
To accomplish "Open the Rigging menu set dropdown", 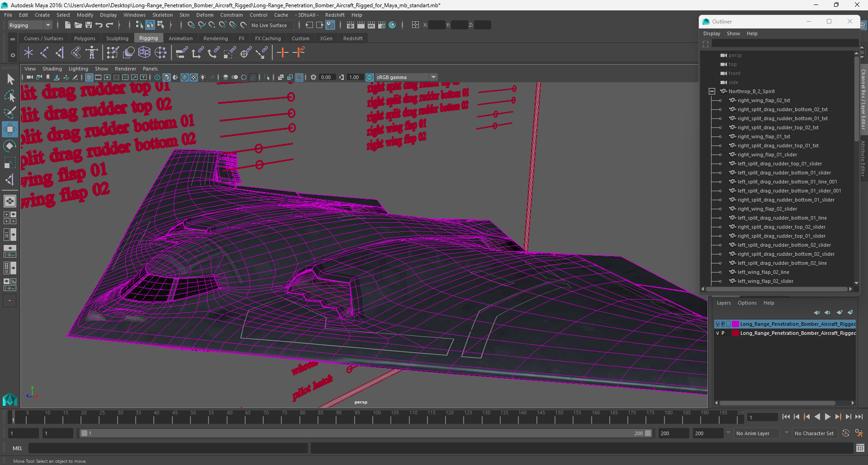I will (x=30, y=25).
